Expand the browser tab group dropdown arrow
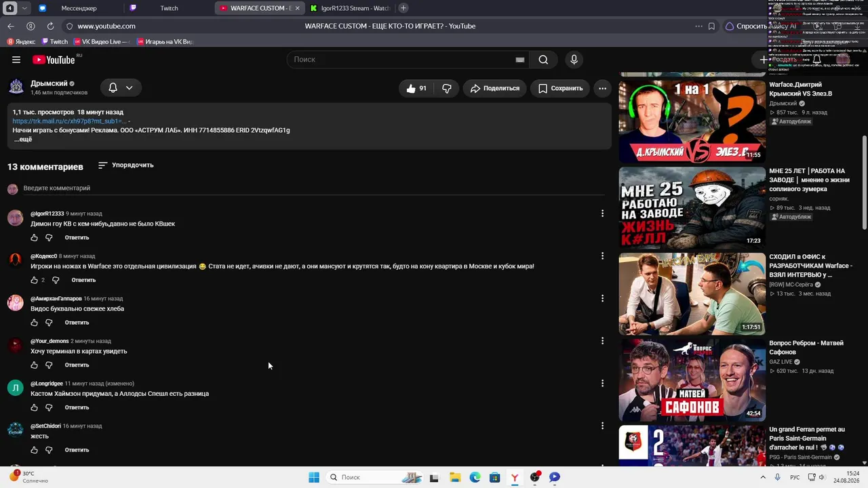The width and height of the screenshot is (868, 488). pyautogui.click(x=24, y=8)
